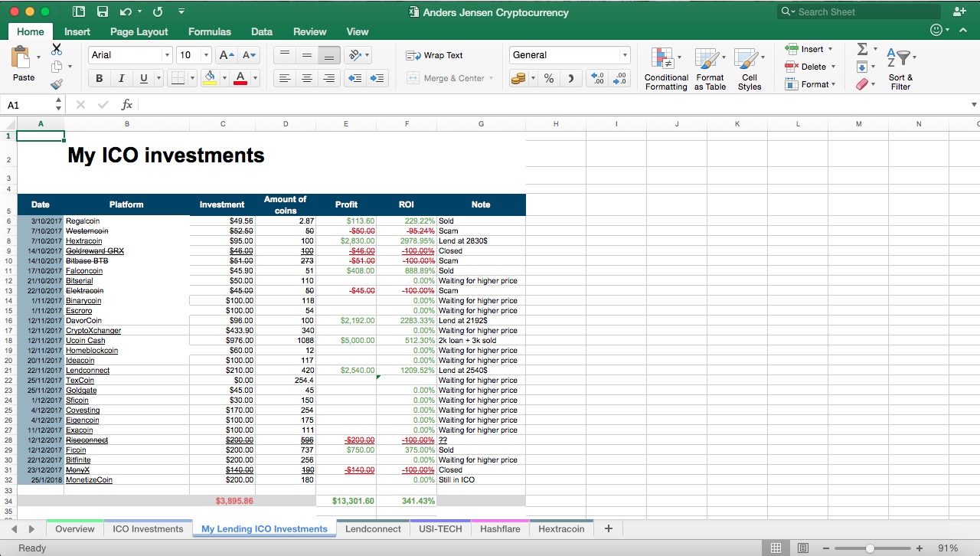The width and height of the screenshot is (980, 556).
Task: Align text left in cell
Action: tap(284, 78)
